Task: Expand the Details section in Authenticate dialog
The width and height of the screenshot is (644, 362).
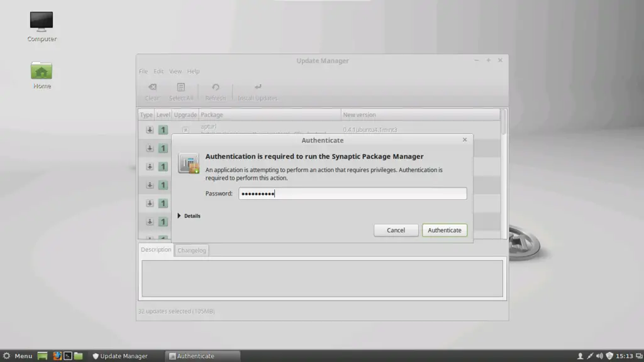Action: click(x=189, y=216)
